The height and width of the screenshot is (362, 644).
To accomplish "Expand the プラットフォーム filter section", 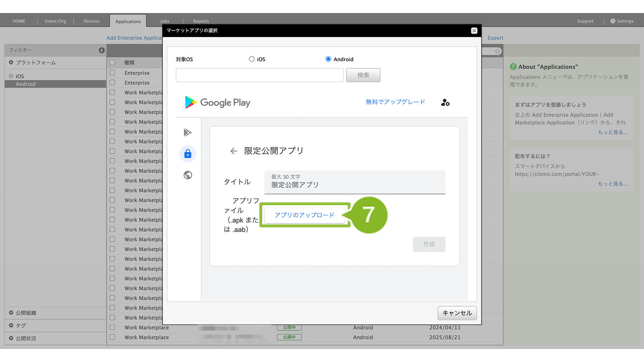I will [x=11, y=63].
